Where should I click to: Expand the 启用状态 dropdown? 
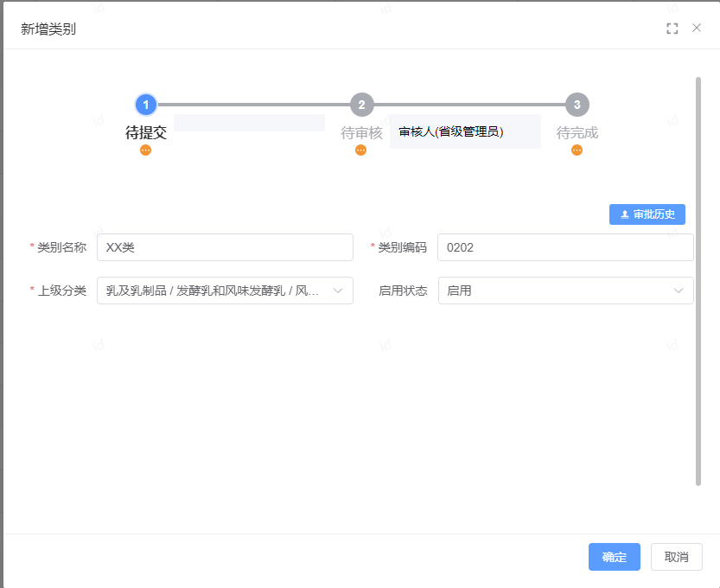point(565,291)
